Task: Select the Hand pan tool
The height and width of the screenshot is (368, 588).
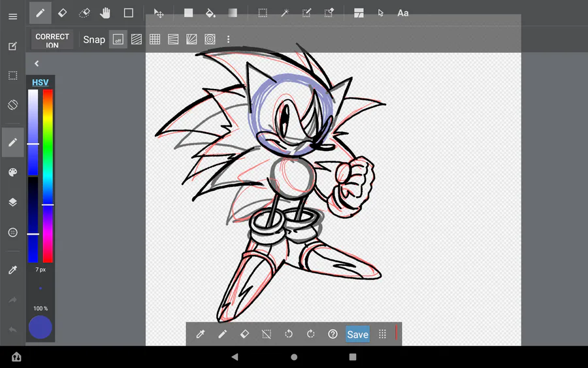Action: tap(105, 13)
